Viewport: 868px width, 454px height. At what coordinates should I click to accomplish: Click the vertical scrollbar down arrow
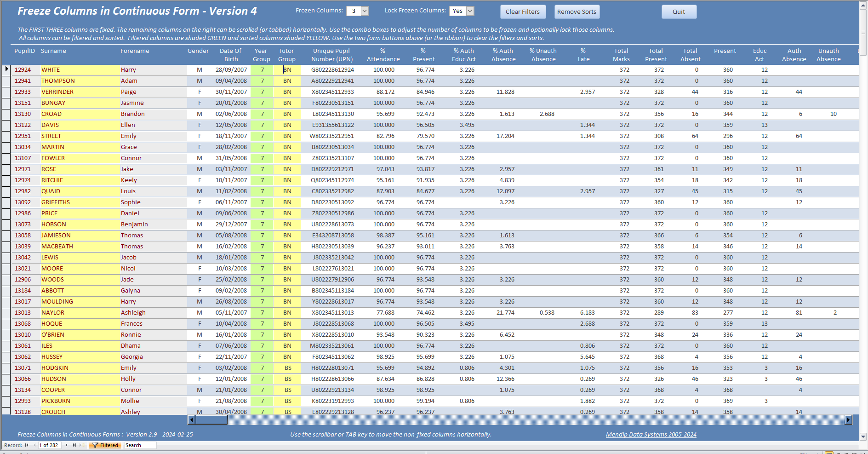[863, 437]
